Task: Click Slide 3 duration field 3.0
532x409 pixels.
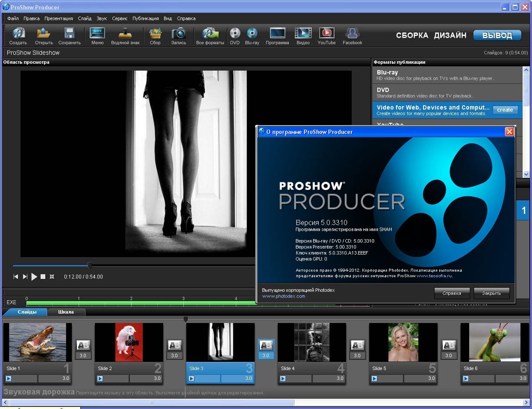Action: pyautogui.click(x=237, y=379)
